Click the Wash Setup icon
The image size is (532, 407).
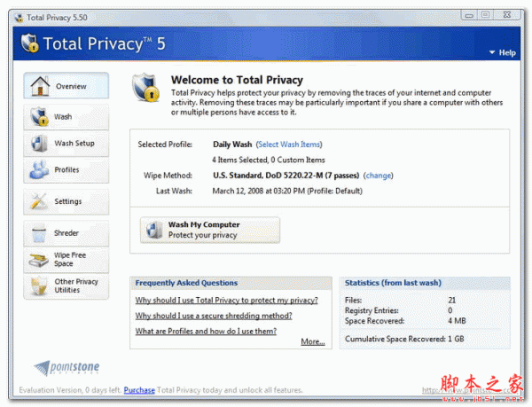tap(39, 143)
